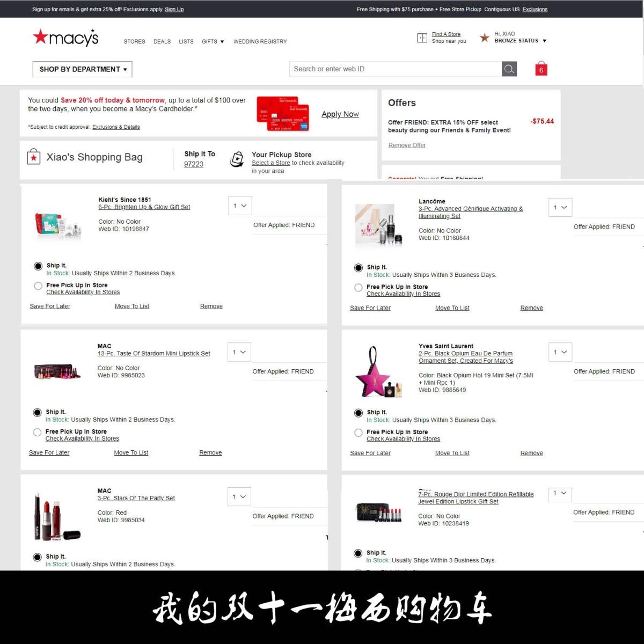Click the store locator icon
This screenshot has height=644, width=644.
(422, 38)
